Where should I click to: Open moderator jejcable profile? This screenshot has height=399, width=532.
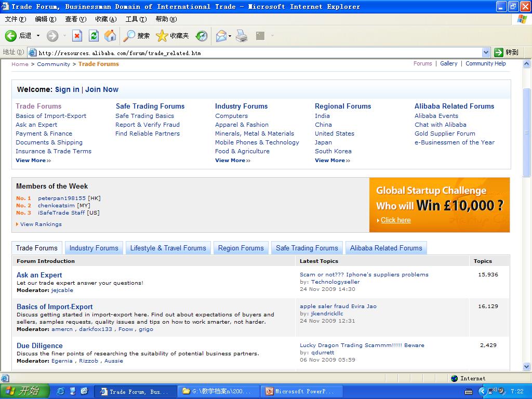click(x=62, y=290)
